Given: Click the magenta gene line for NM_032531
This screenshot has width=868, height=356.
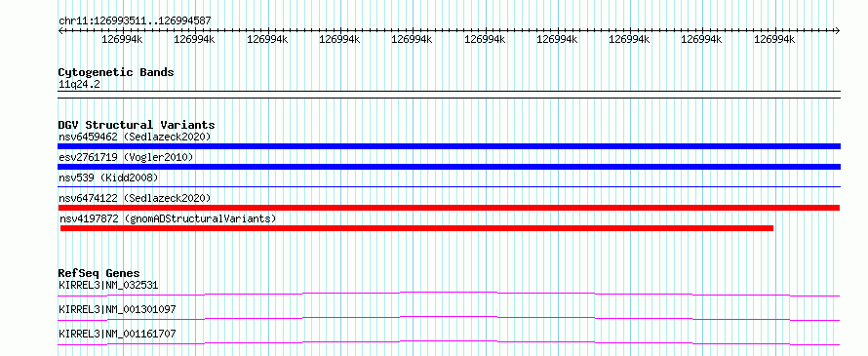Looking at the screenshot, I should click(449, 294).
